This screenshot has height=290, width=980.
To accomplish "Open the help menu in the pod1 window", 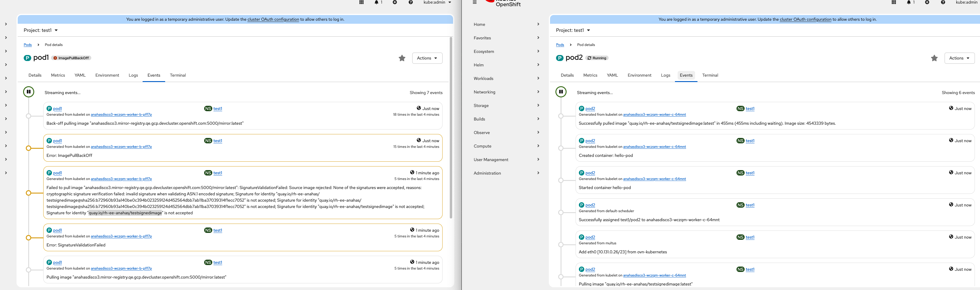I will point(410,2).
